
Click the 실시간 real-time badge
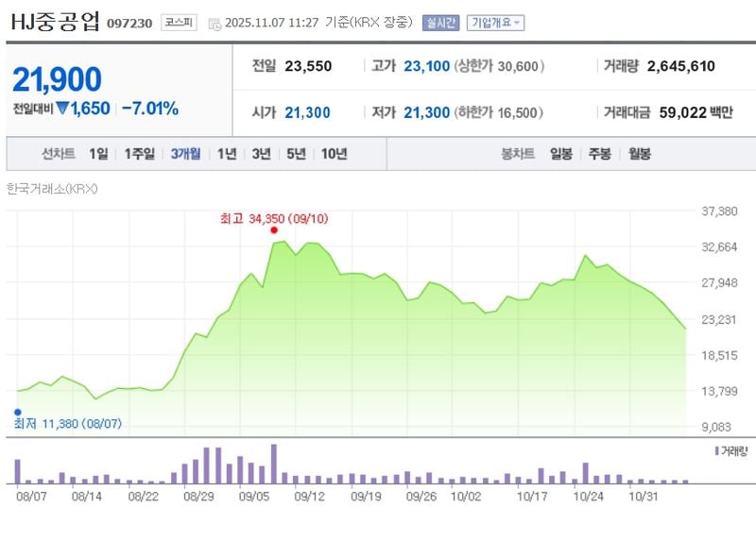(x=440, y=23)
